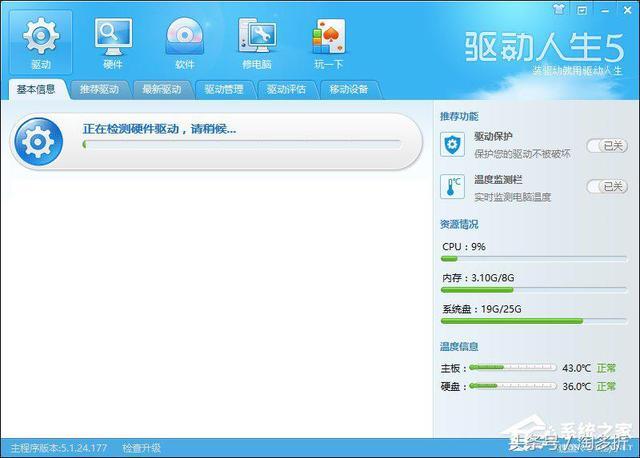The image size is (640, 458).
Task: Click the 资源情况 section heading
Action: point(459,224)
